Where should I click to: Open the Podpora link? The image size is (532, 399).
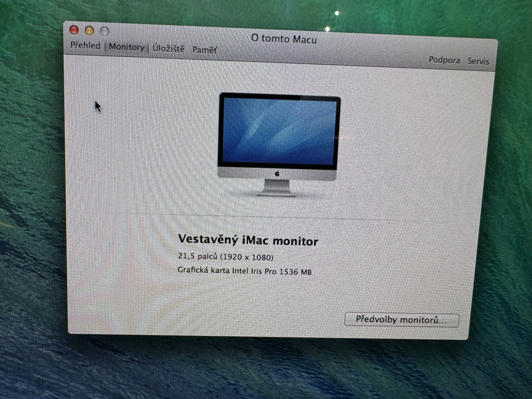[x=444, y=60]
